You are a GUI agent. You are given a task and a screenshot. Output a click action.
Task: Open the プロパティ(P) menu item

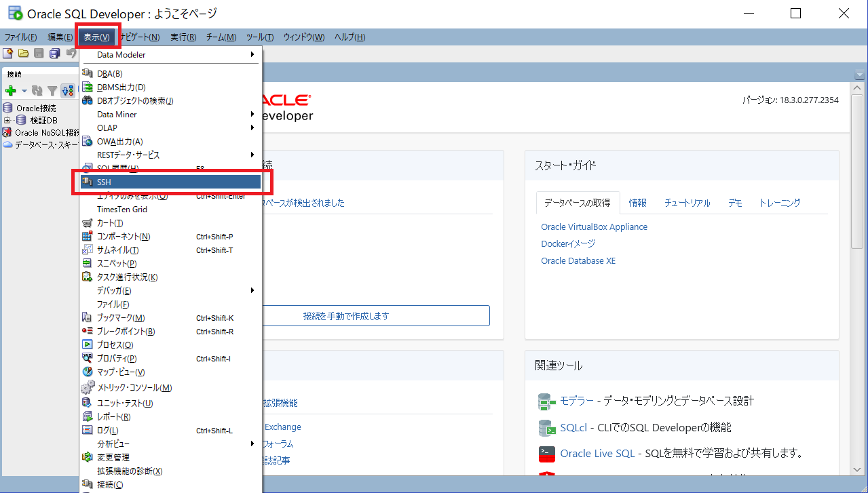coord(170,358)
